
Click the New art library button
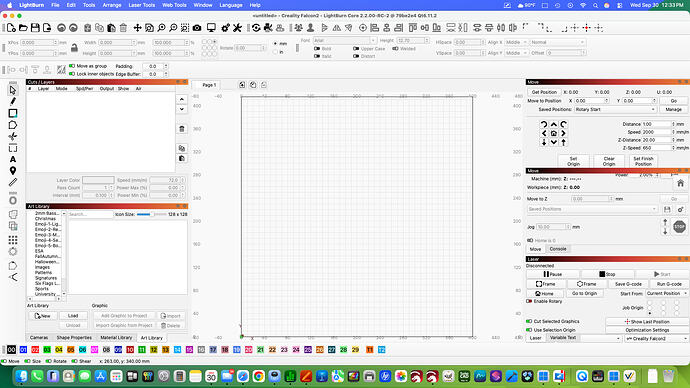click(43, 315)
